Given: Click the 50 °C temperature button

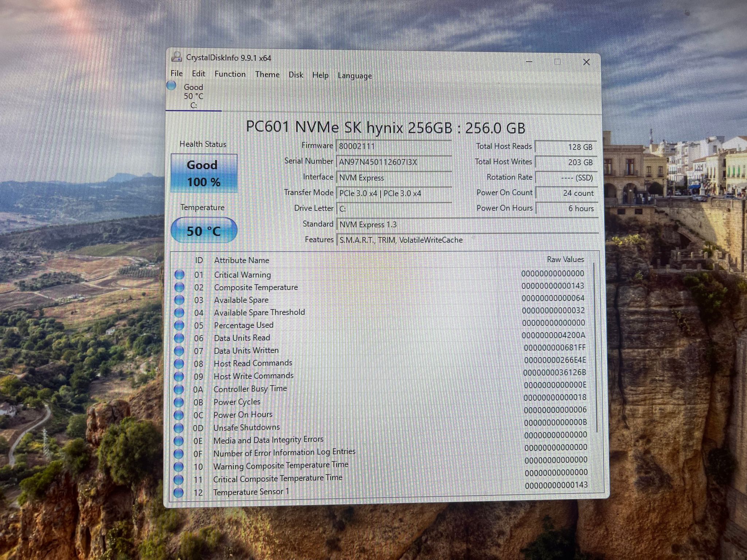Looking at the screenshot, I should coord(204,230).
